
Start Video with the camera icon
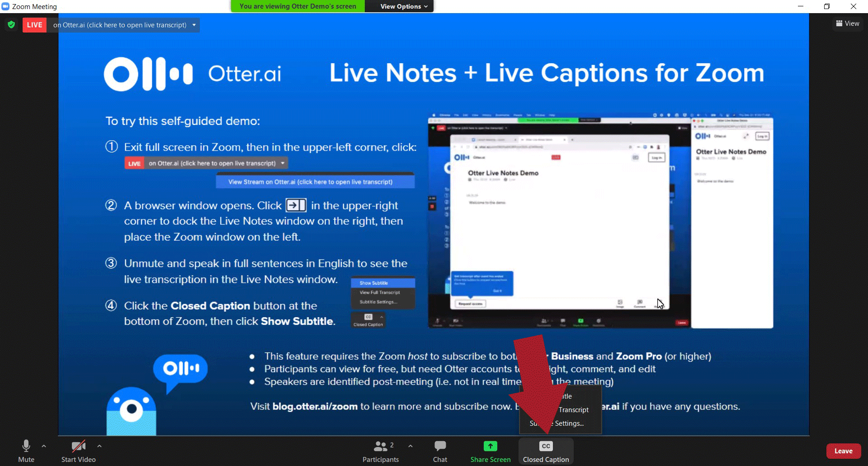tap(78, 451)
